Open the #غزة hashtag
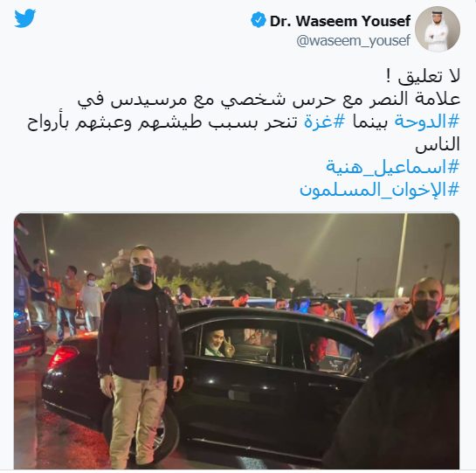 [x=325, y=122]
